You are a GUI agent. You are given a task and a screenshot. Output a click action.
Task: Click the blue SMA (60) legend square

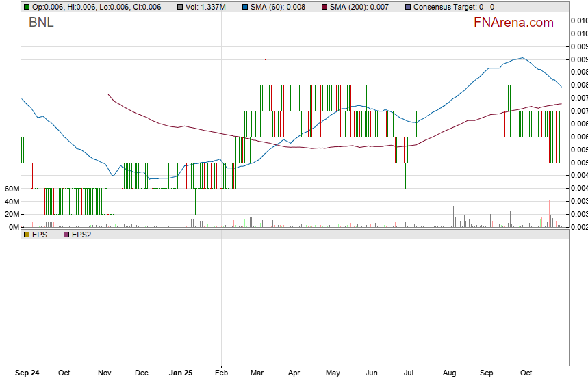click(246, 7)
